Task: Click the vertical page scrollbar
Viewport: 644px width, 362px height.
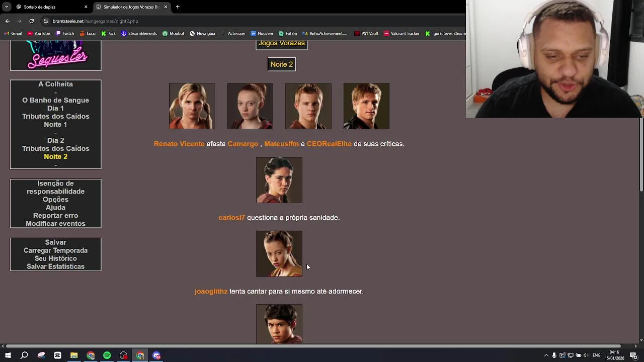Action: [x=641, y=154]
